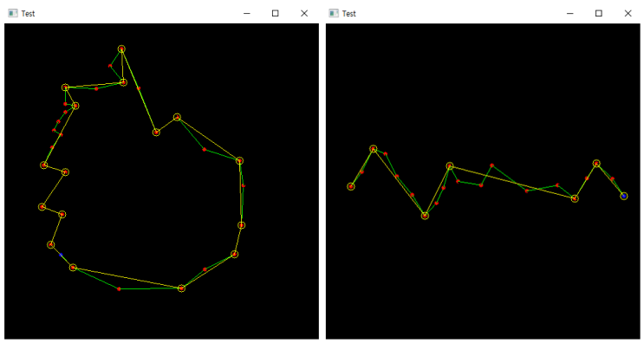Screen dimensions: 644x343
Task: Click the app icon of left Test window
Action: (x=13, y=13)
